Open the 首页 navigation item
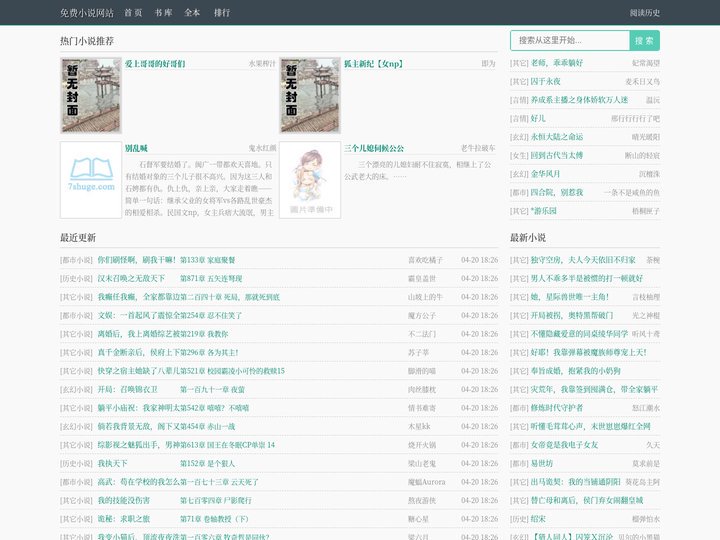The height and width of the screenshot is (540, 720). 133,13
